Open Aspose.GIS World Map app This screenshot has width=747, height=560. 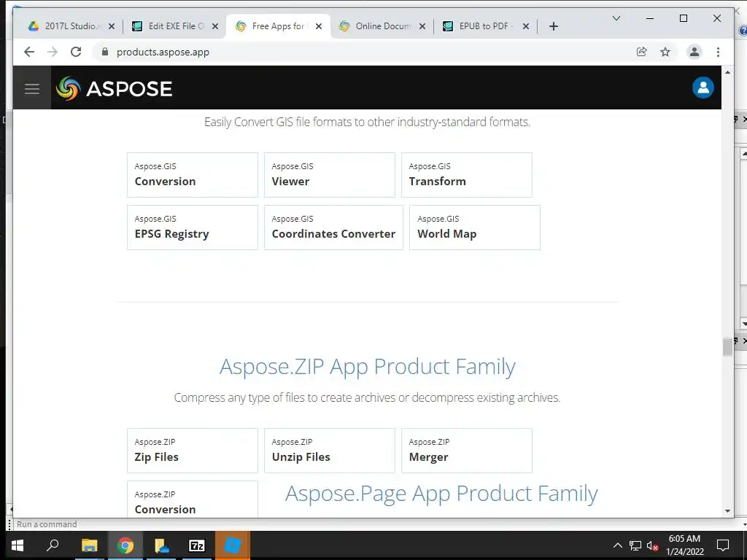[x=475, y=227]
